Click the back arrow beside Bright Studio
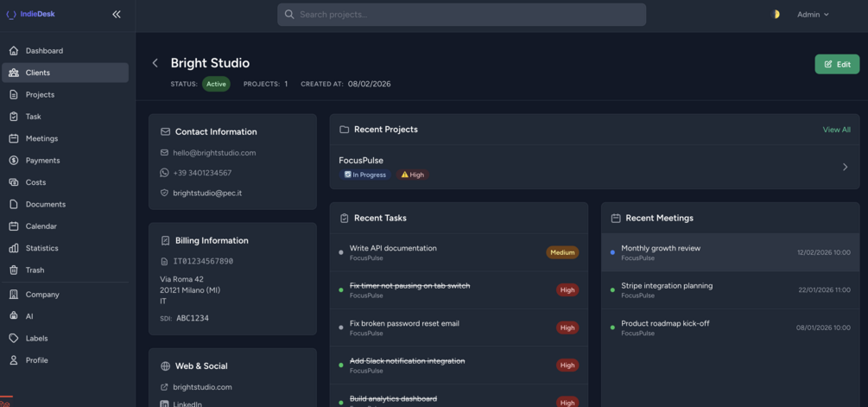 [155, 63]
